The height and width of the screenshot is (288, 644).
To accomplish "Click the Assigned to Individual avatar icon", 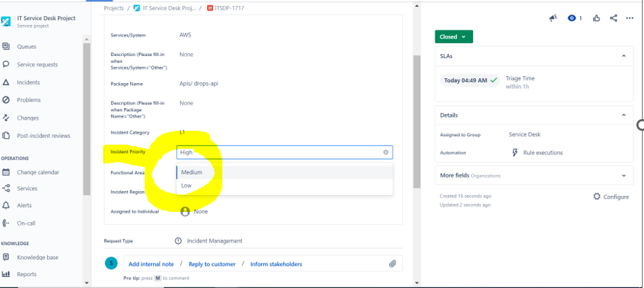I will tap(185, 212).
